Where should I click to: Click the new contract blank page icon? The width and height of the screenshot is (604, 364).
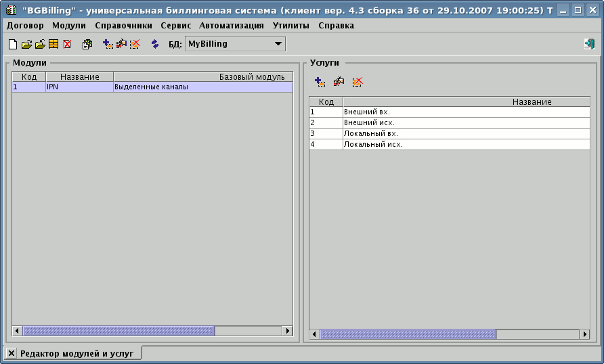[x=12, y=44]
